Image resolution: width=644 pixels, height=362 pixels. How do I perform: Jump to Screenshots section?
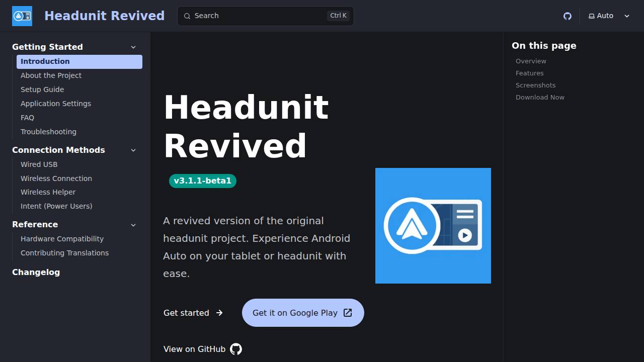(x=535, y=85)
